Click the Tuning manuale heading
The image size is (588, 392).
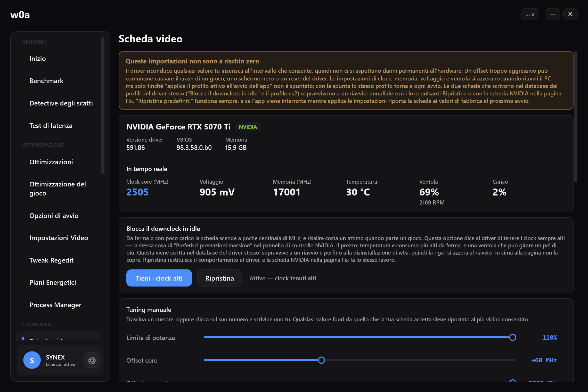tap(149, 309)
